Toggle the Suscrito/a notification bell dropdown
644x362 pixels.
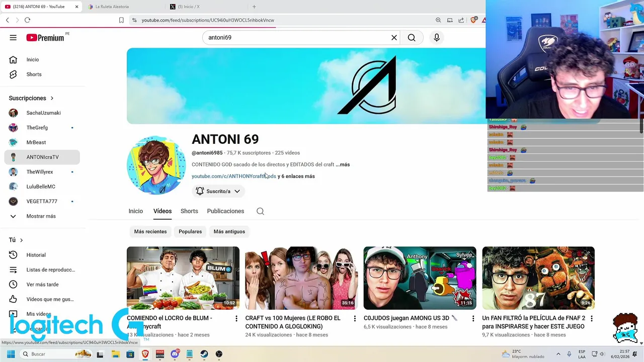[x=218, y=191]
